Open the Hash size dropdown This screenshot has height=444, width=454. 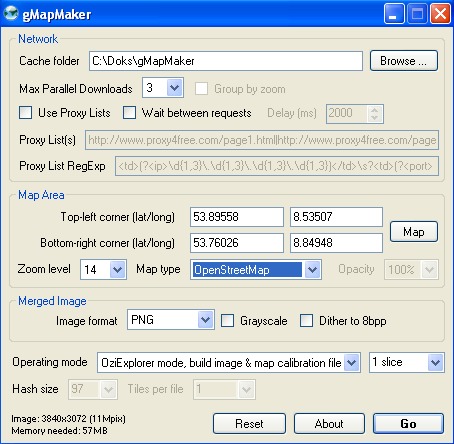click(109, 389)
